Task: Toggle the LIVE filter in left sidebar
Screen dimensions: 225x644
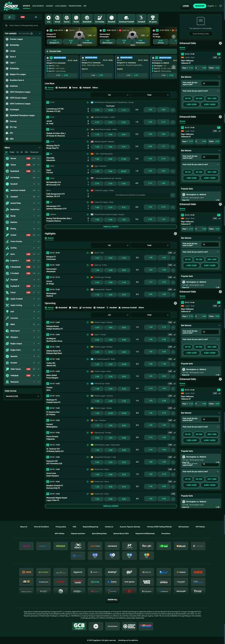Action: coord(22,17)
